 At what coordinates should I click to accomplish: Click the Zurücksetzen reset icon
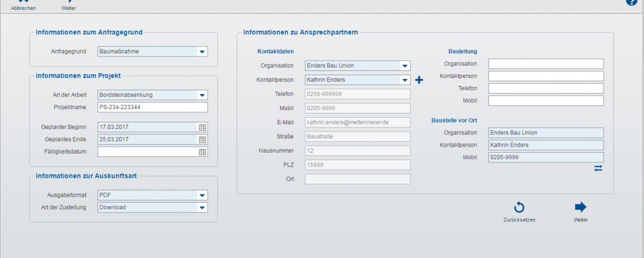tap(519, 208)
